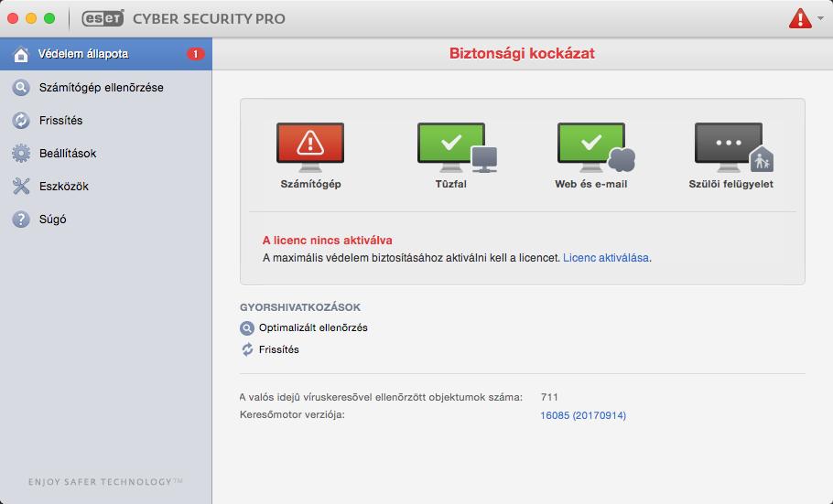The height and width of the screenshot is (504, 833).
Task: Click the Optimalizált ellenőrzés quick link
Action: (313, 328)
